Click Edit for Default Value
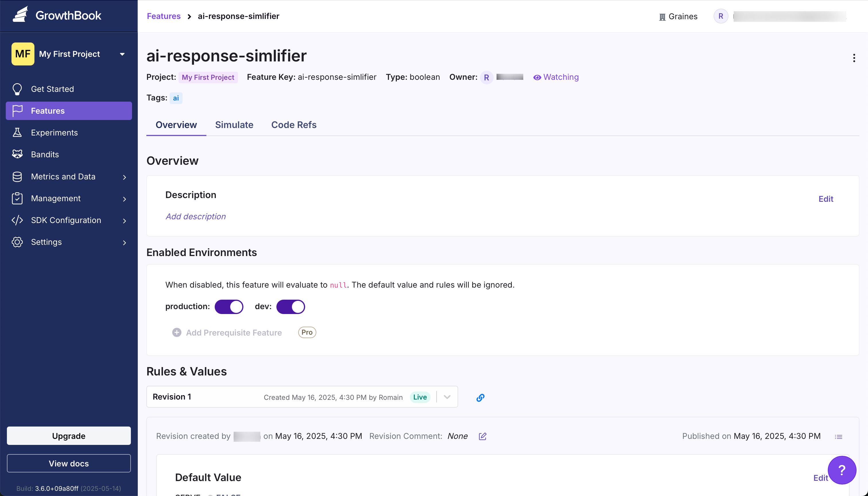This screenshot has height=496, width=868. [x=820, y=478]
